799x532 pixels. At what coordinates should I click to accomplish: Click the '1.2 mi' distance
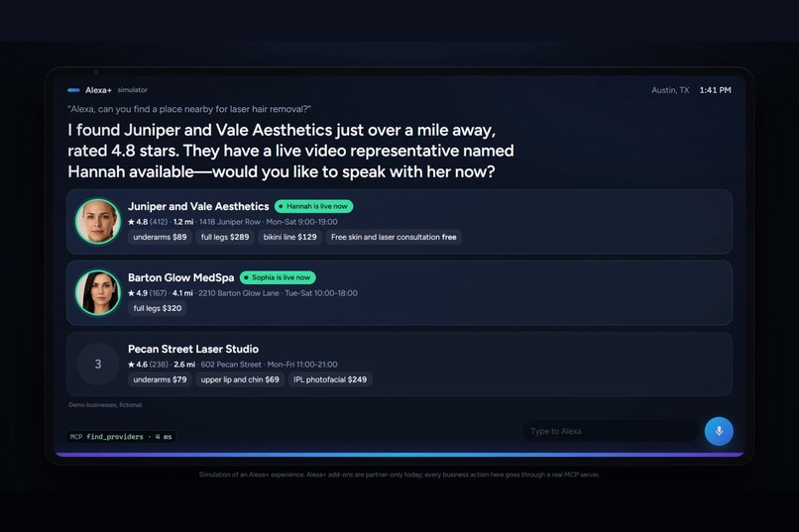click(x=183, y=222)
